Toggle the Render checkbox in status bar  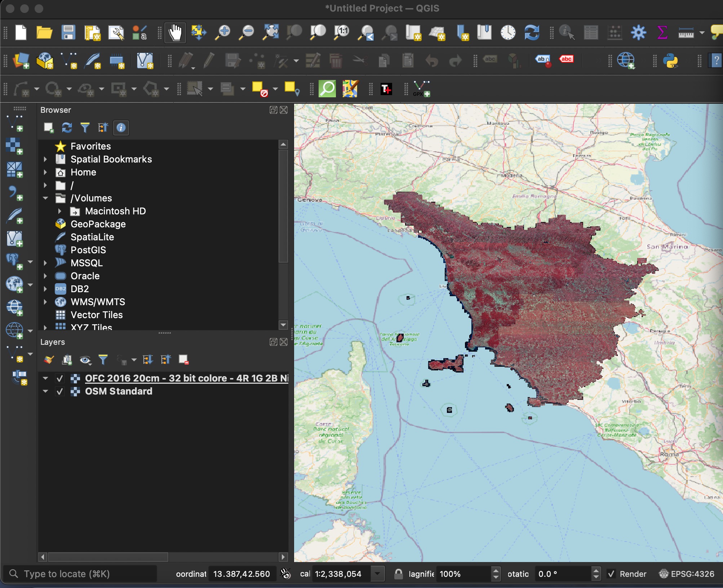pos(611,574)
